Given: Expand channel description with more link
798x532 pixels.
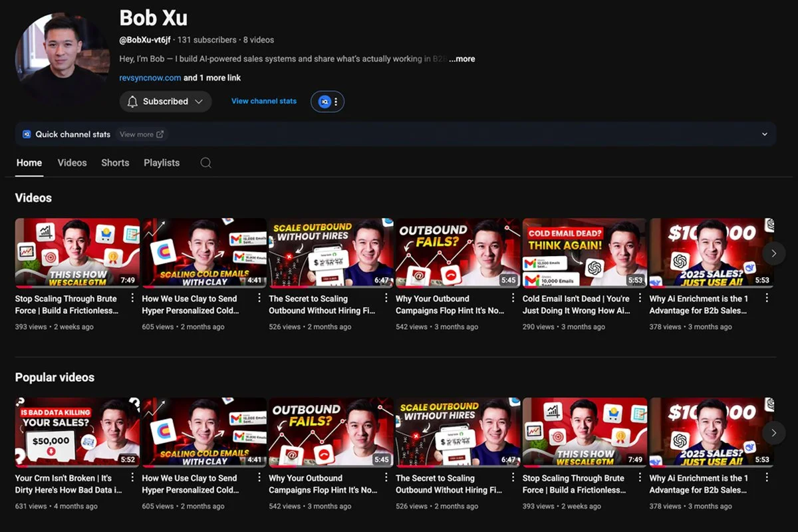Looking at the screenshot, I should click(462, 59).
